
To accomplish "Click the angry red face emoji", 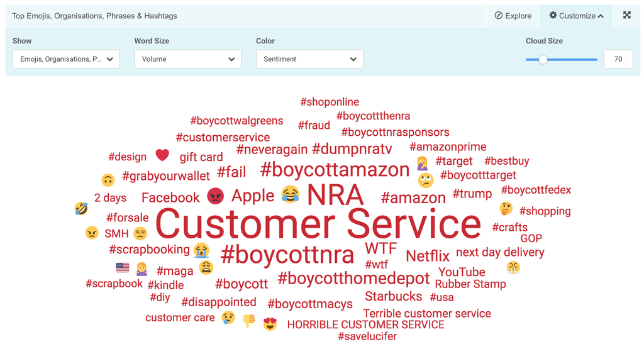I will point(215,196).
